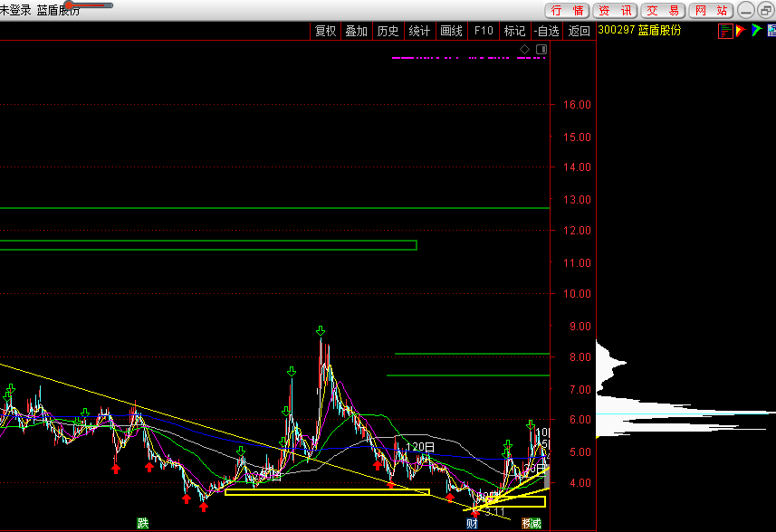
Task: Click the blue 财 marker on time axis
Action: point(472,523)
